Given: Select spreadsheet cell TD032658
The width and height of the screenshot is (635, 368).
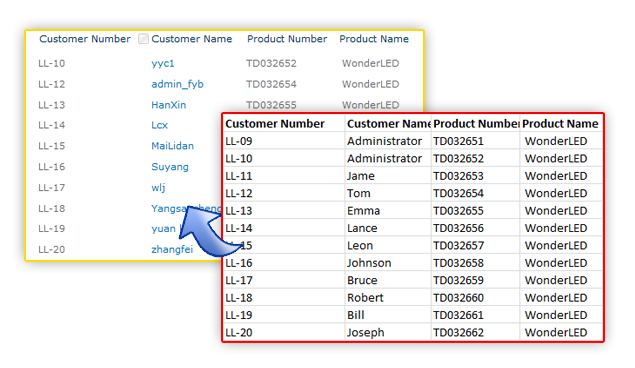Looking at the screenshot, I should coord(475,263).
